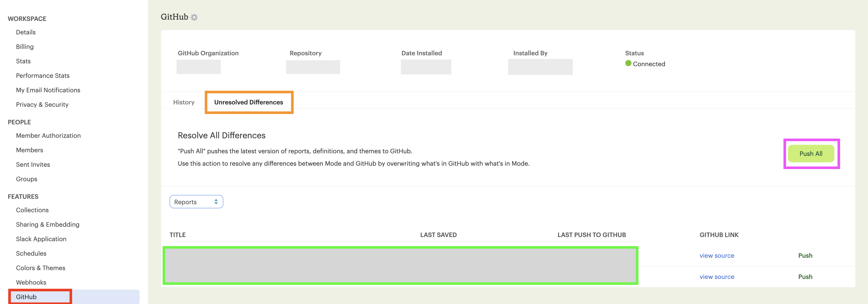The width and height of the screenshot is (868, 304).
Task: Open the Reports dropdown selector
Action: [x=196, y=202]
